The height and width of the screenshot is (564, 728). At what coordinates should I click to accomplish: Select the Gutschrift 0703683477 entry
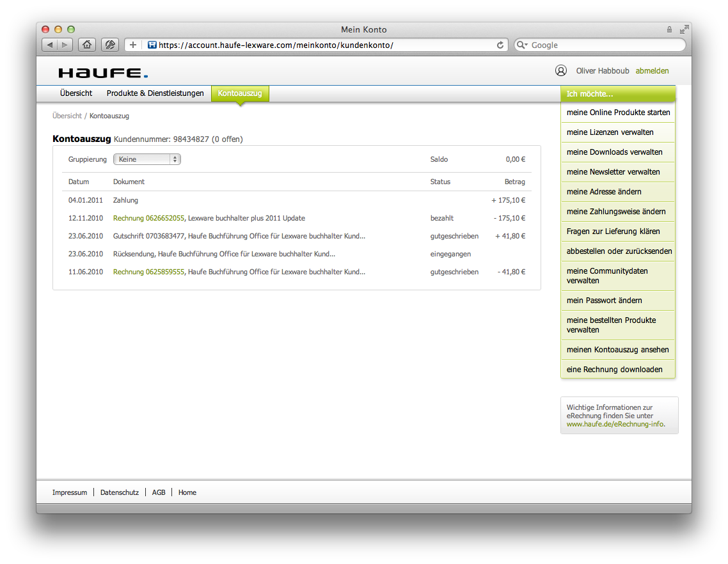[x=297, y=236]
